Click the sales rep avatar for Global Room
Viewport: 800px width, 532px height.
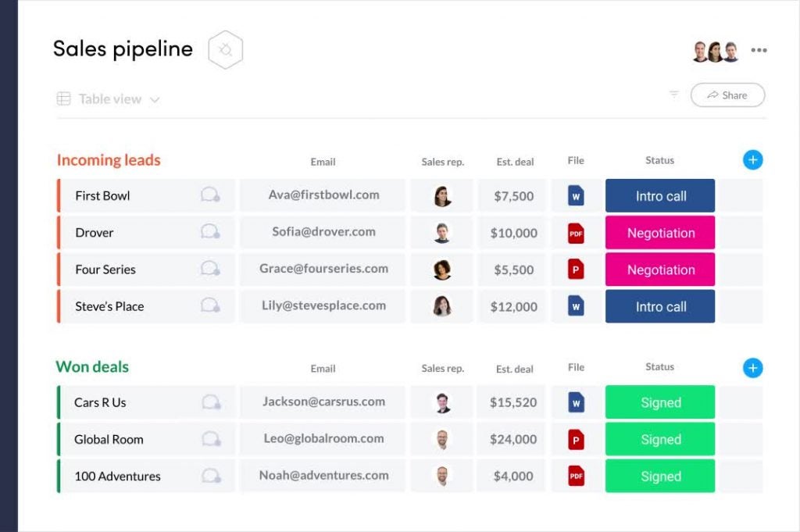(x=442, y=439)
